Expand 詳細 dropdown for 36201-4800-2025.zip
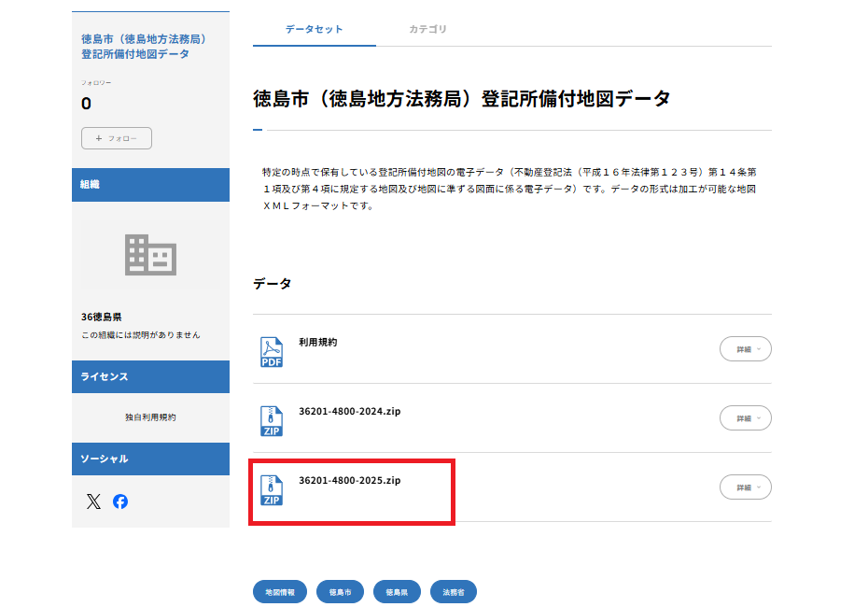The image size is (868, 607). (745, 487)
